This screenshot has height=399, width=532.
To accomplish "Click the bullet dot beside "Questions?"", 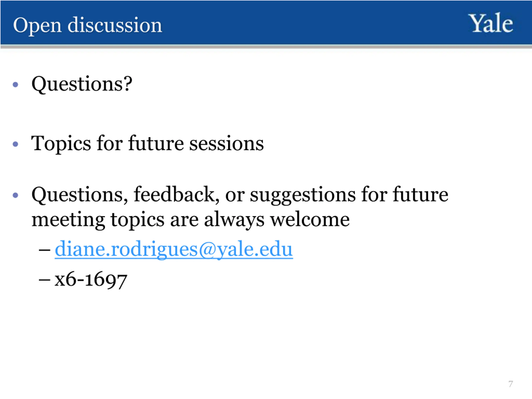I will [x=16, y=85].
